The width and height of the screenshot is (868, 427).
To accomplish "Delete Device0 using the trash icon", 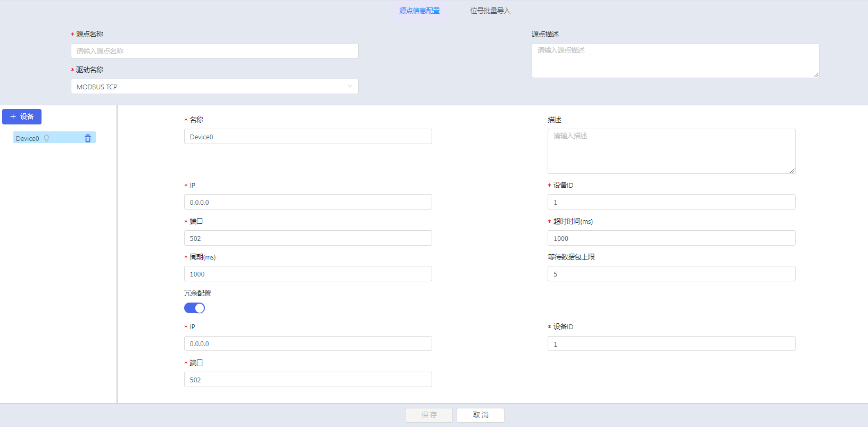I will (88, 138).
